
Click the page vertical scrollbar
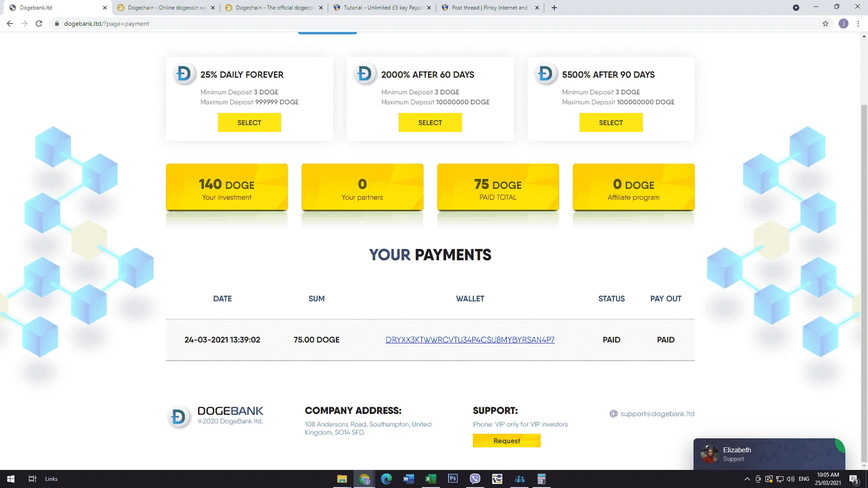(x=864, y=282)
